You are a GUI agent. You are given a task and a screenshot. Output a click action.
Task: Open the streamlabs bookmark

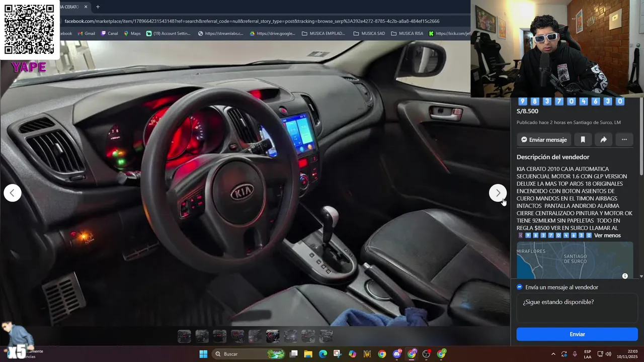pos(220,34)
